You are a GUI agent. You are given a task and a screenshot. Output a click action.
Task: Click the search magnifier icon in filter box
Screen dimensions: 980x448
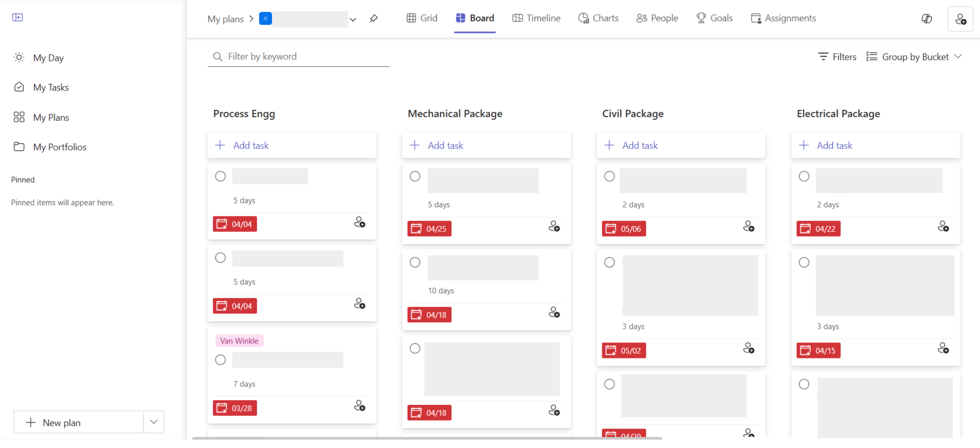point(217,57)
